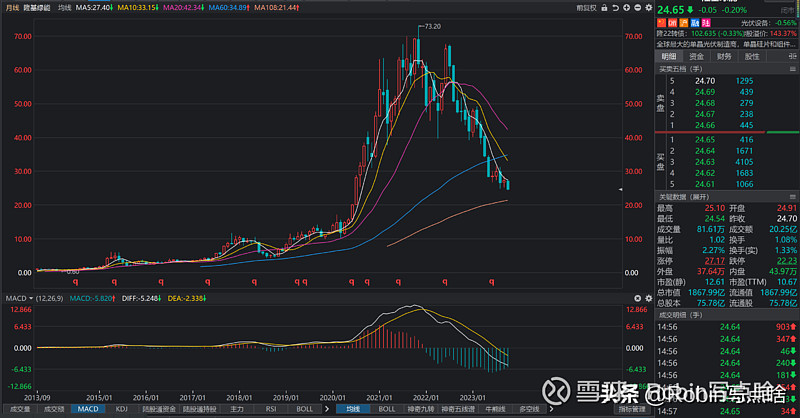The height and width of the screenshot is (418, 800).
Task: Zoom in with the plus icon
Action: pos(627,8)
